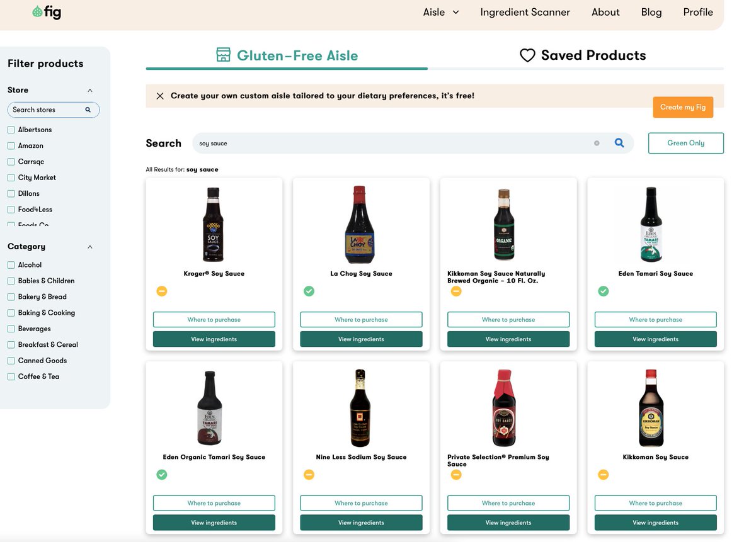Tick the Babies & Children category
Screen dimensions: 756x542
pyautogui.click(x=11, y=281)
